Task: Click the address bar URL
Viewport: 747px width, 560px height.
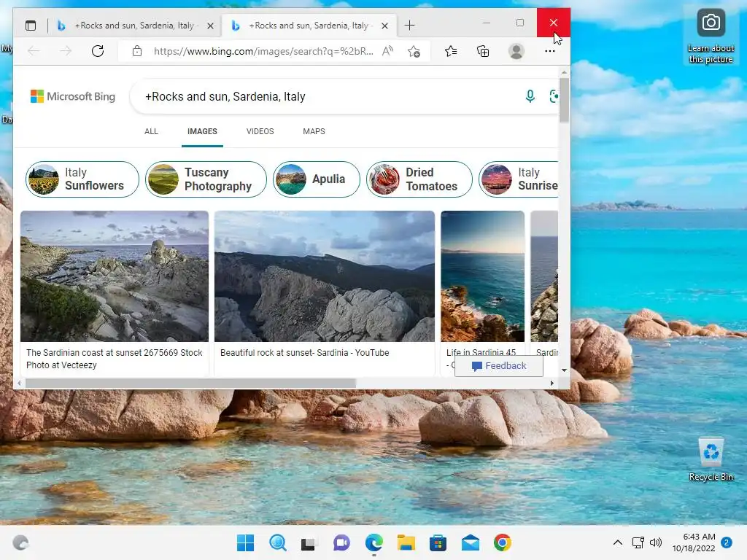Action: pyautogui.click(x=263, y=51)
